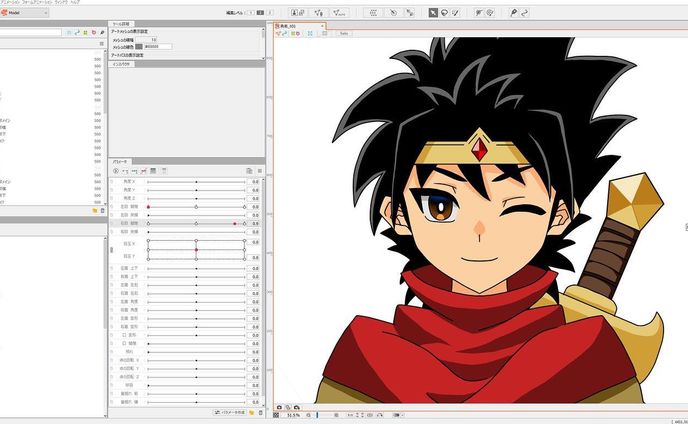Click red key on left eye open slider
688x424 pixels.
coord(148,207)
